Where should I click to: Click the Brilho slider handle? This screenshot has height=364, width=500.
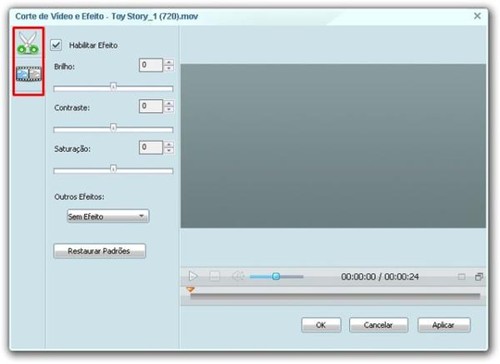(x=113, y=87)
